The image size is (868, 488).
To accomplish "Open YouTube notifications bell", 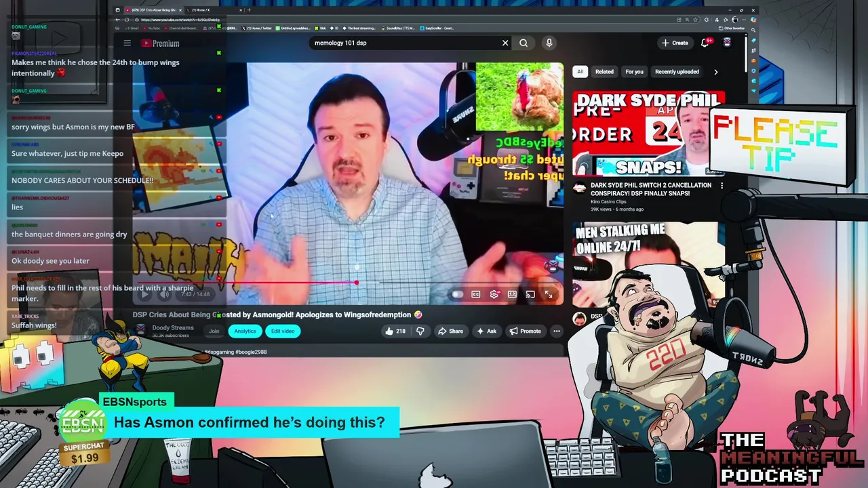I will tap(706, 42).
